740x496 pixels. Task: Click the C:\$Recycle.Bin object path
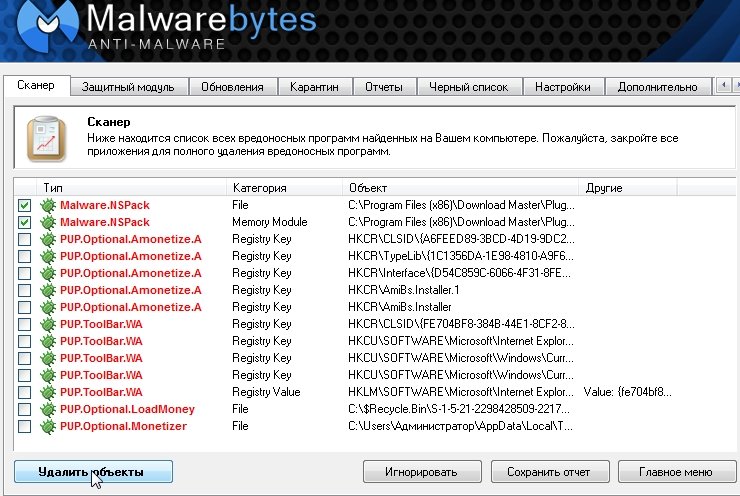point(459,409)
